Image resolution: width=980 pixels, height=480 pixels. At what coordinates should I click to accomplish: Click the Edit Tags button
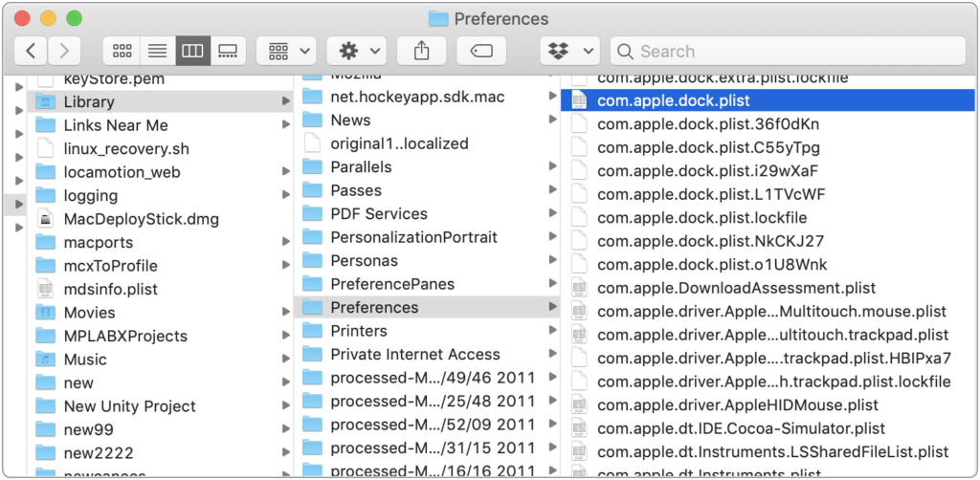click(481, 52)
